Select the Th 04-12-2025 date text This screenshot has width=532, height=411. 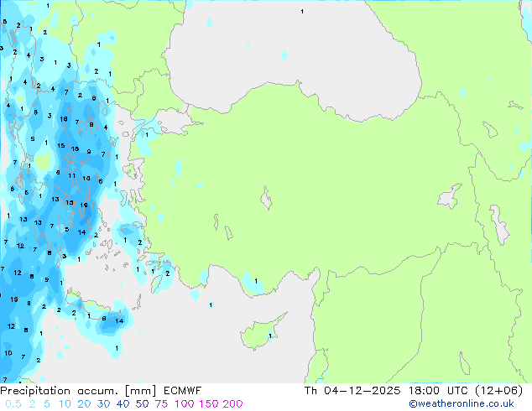click(352, 391)
